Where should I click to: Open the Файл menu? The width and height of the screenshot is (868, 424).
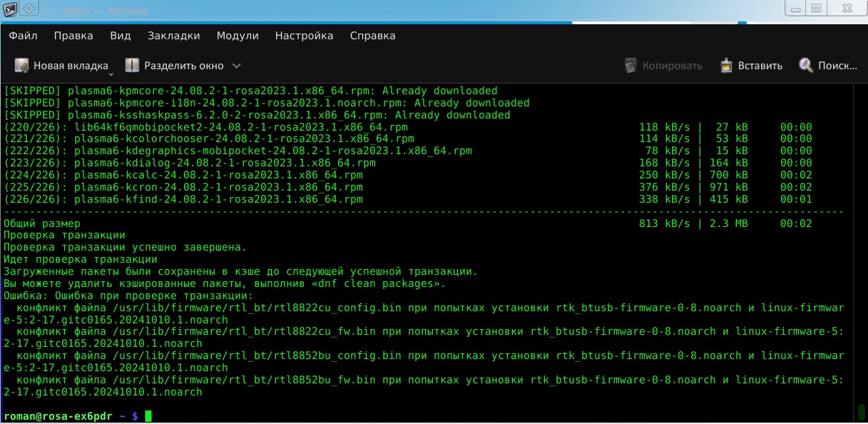[x=24, y=36]
